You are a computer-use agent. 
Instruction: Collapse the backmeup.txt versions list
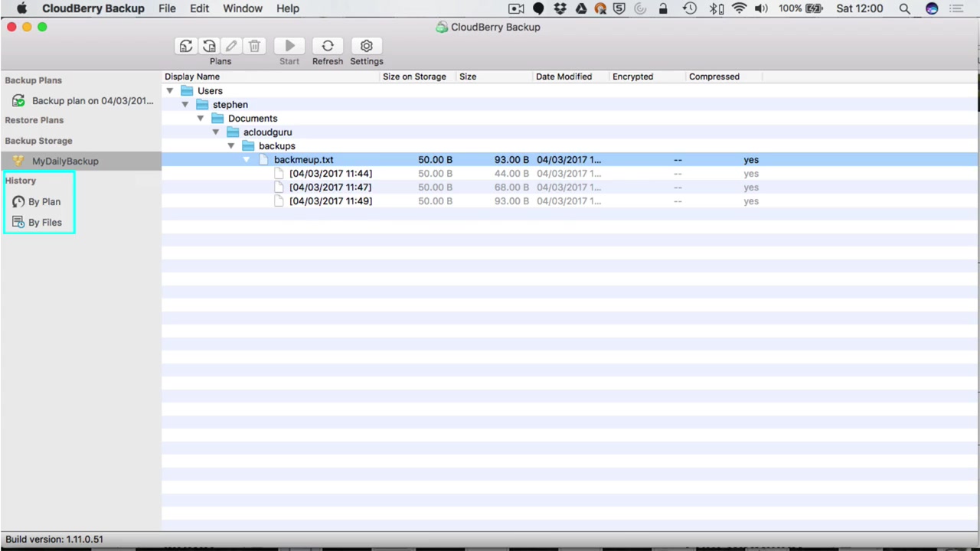point(247,160)
